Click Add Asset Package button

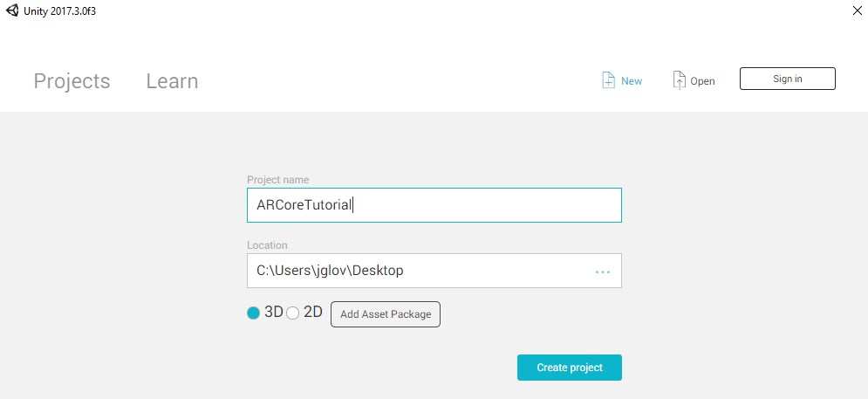pos(386,314)
